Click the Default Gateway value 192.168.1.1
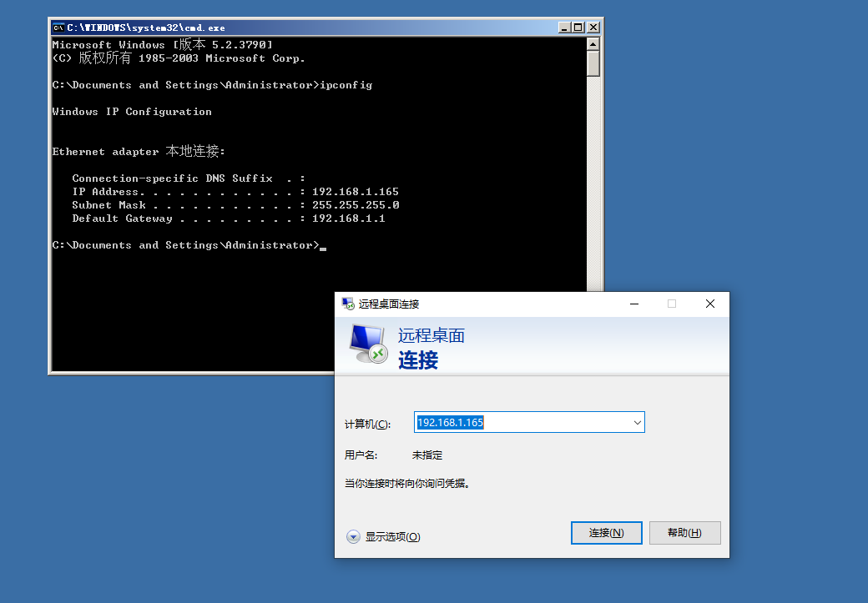Screen dimensions: 868x603 point(349,219)
